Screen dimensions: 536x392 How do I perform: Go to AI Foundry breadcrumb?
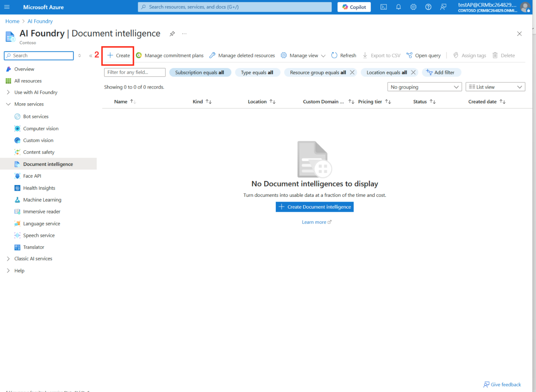[x=40, y=21]
